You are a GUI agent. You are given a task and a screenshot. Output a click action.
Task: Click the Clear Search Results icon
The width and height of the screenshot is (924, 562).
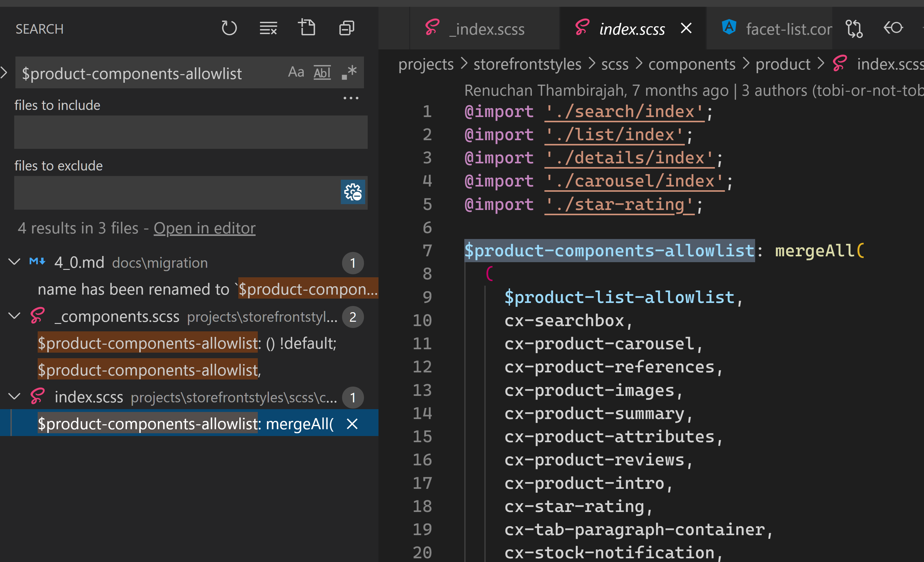click(x=268, y=28)
